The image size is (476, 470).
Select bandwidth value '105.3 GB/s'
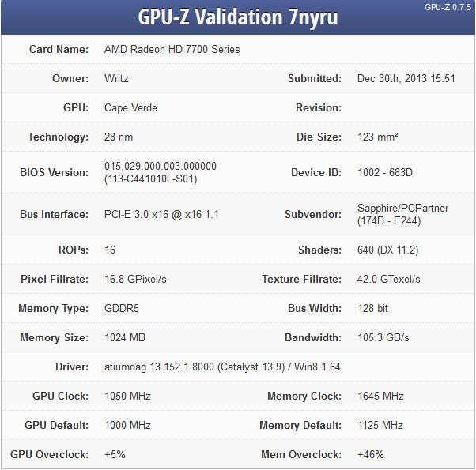(x=383, y=337)
